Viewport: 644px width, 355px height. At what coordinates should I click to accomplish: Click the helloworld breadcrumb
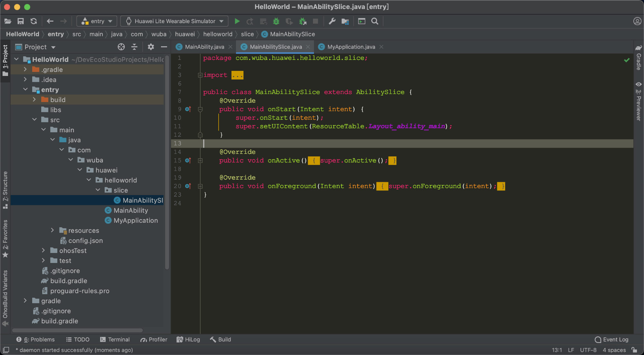pos(218,34)
